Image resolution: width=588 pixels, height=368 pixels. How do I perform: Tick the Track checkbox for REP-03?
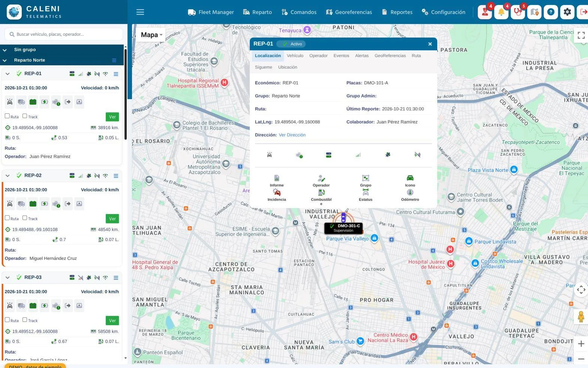pyautogui.click(x=25, y=320)
